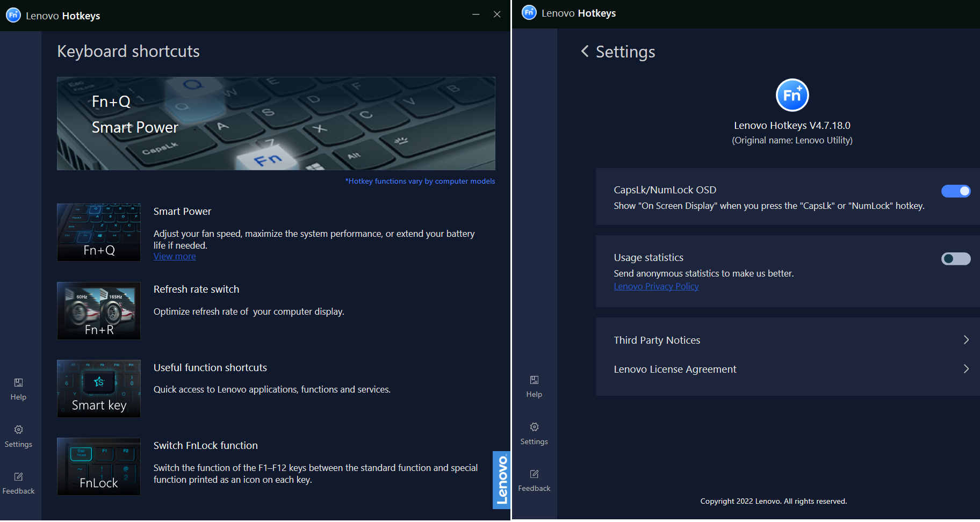This screenshot has height=522, width=980.
Task: Open Help in the Keyboard shortcuts window sidebar
Action: pos(18,389)
